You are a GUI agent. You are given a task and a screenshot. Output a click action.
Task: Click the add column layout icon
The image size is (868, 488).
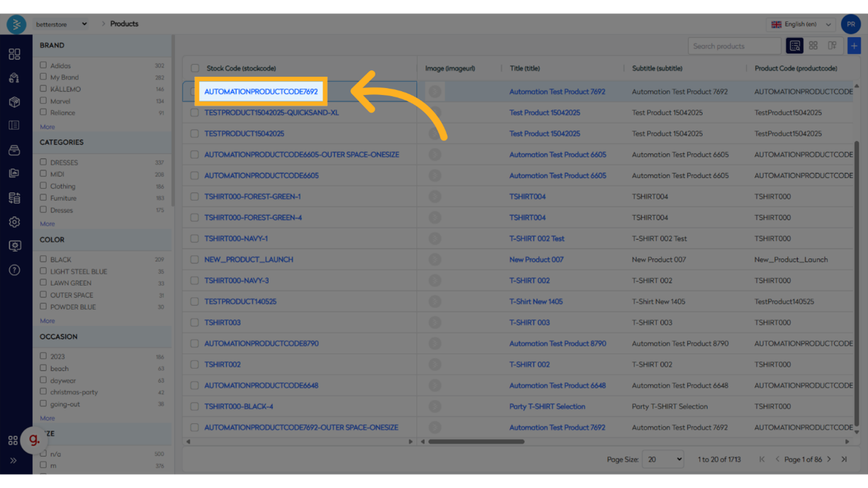click(832, 46)
